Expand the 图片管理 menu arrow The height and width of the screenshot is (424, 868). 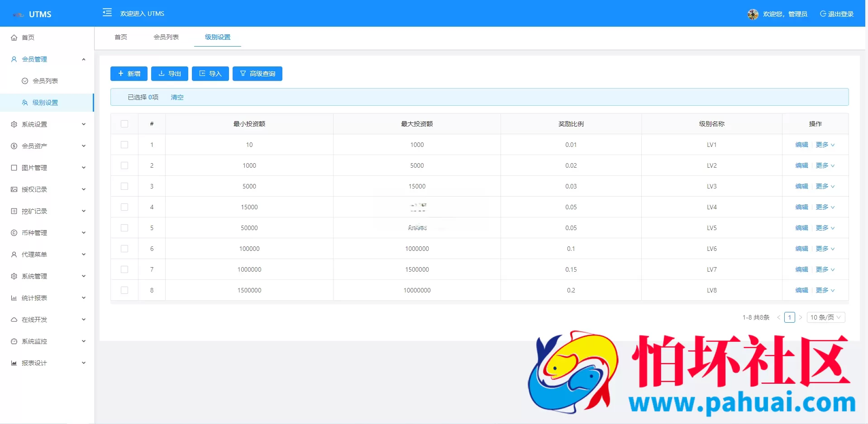point(84,168)
